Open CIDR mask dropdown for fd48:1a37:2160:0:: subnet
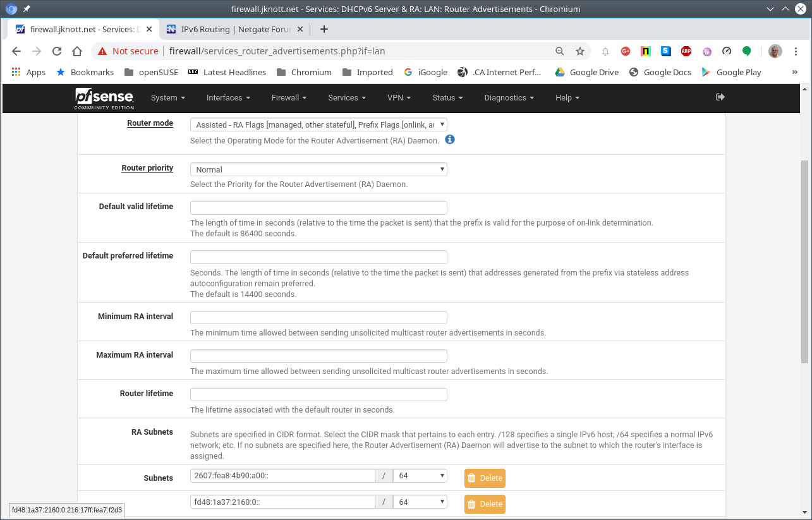812x520 pixels. coord(420,502)
